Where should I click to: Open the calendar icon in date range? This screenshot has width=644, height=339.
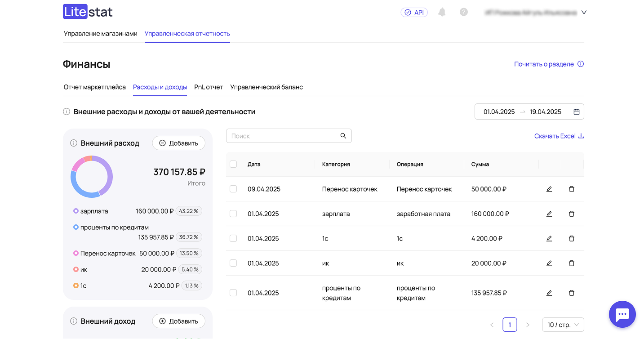576,112
